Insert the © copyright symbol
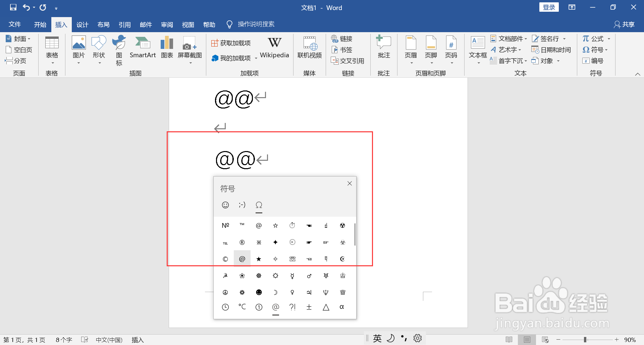Viewport: 644px width, 345px height. tap(225, 259)
